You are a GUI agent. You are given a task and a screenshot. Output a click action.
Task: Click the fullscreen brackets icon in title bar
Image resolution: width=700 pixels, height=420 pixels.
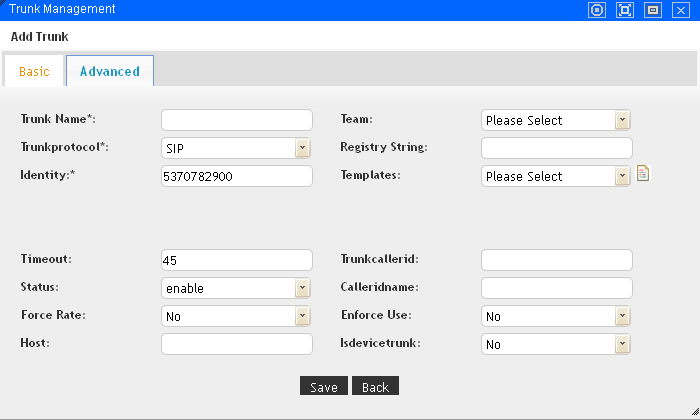click(625, 10)
